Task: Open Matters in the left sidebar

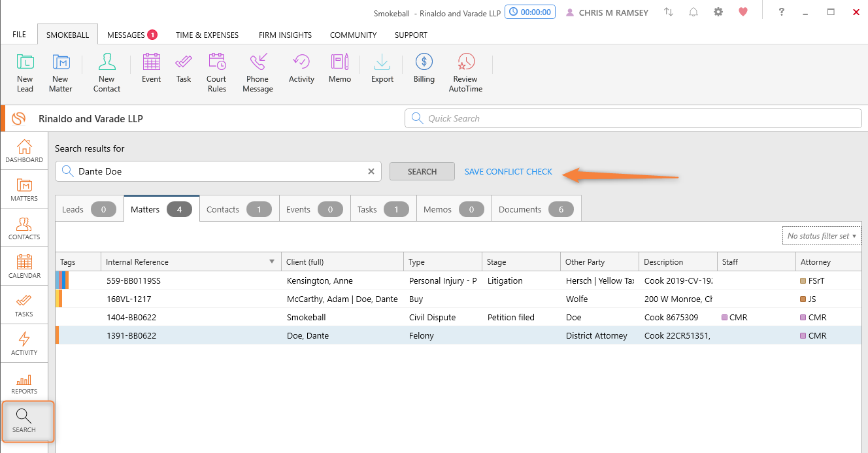Action: point(24,190)
